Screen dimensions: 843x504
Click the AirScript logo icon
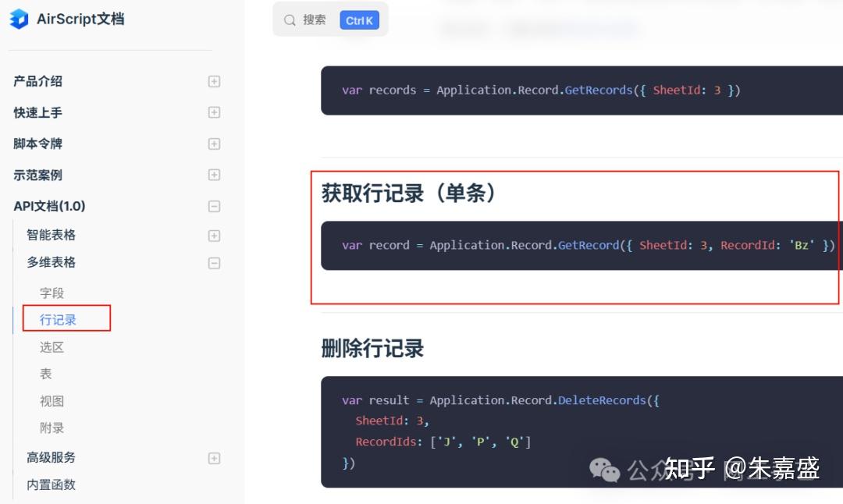[19, 19]
